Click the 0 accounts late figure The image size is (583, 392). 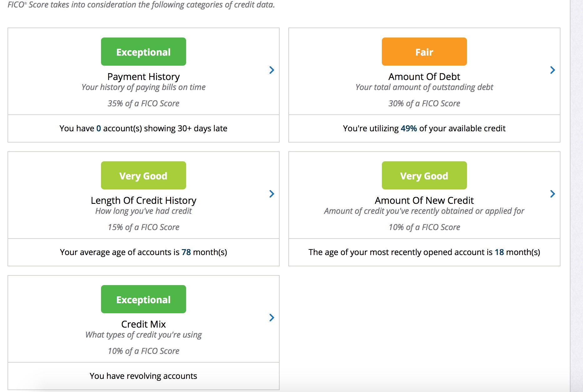[x=99, y=128]
